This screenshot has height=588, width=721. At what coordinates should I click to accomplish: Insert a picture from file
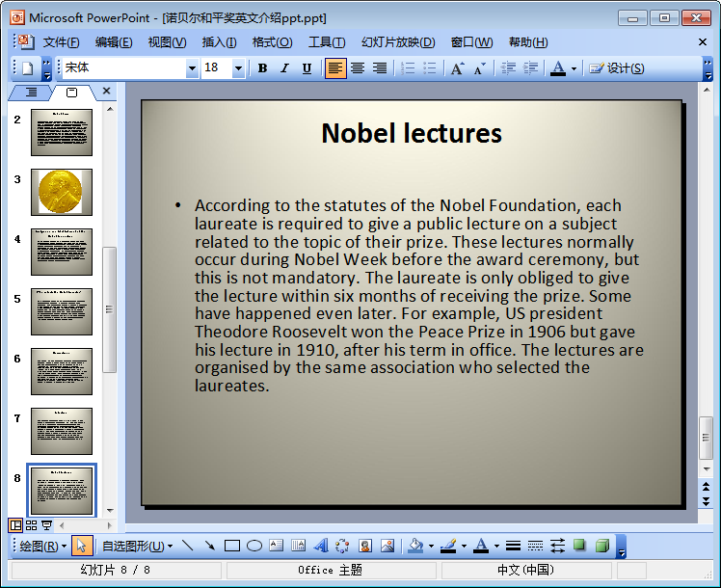387,546
